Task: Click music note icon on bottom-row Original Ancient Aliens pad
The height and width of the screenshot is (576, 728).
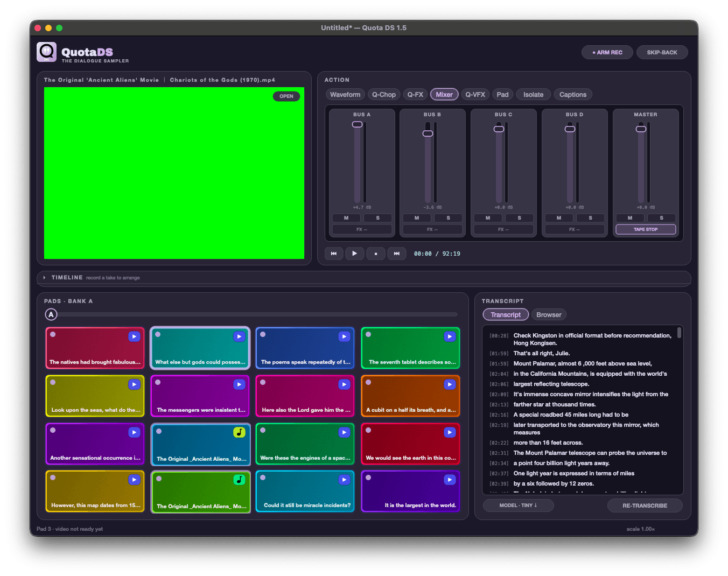Action: pyautogui.click(x=239, y=480)
